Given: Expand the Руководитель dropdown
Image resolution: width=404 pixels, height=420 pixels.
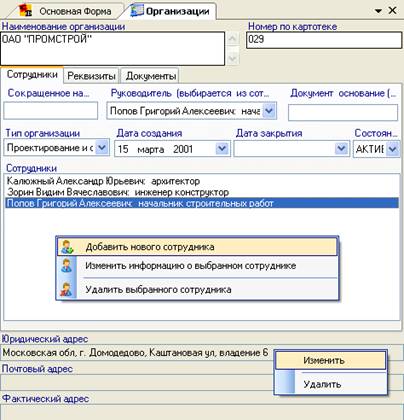Looking at the screenshot, I should tap(269, 111).
